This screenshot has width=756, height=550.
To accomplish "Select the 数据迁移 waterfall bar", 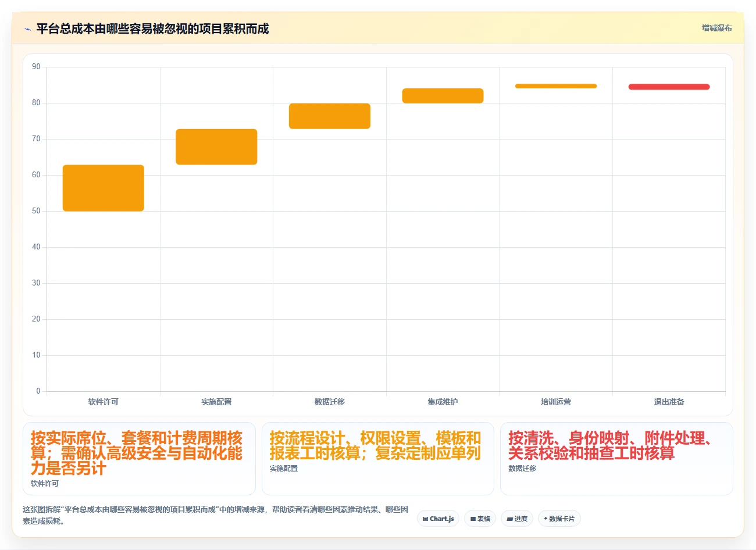I will 330,116.
